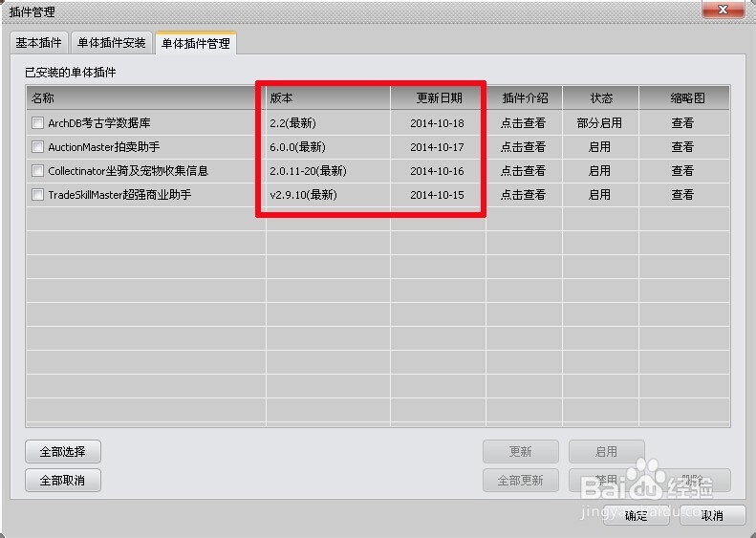
Task: Click the 缩略图 column header
Action: coord(684,97)
